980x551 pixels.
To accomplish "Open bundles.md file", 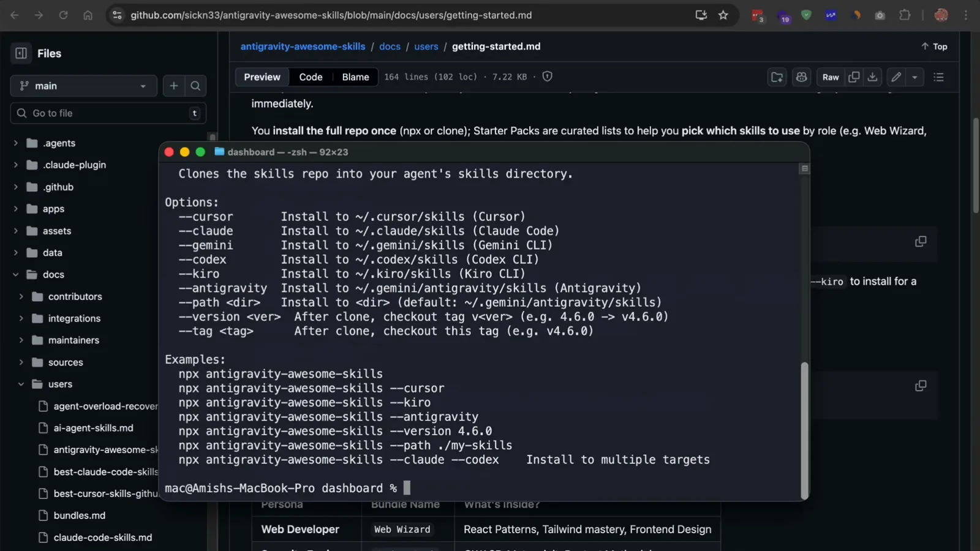I will 79,515.
